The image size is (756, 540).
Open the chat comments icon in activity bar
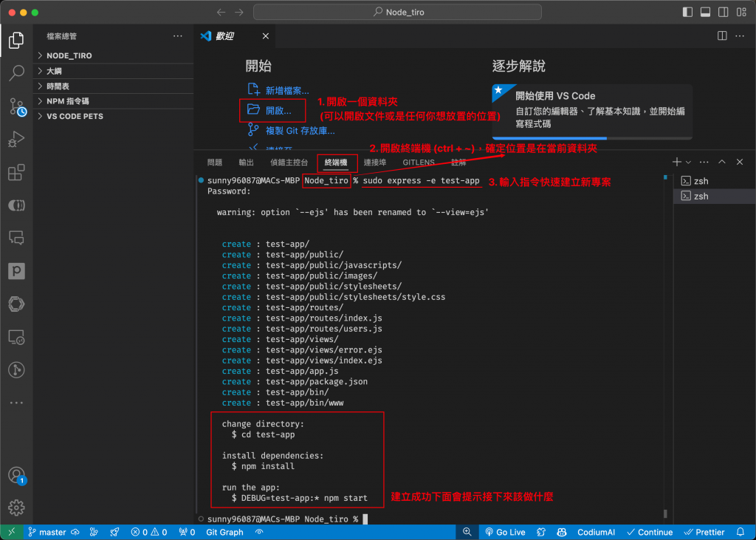coord(16,238)
